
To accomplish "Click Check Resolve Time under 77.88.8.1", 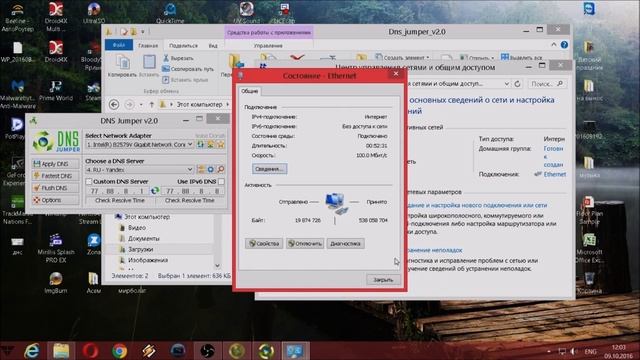I will (x=120, y=200).
